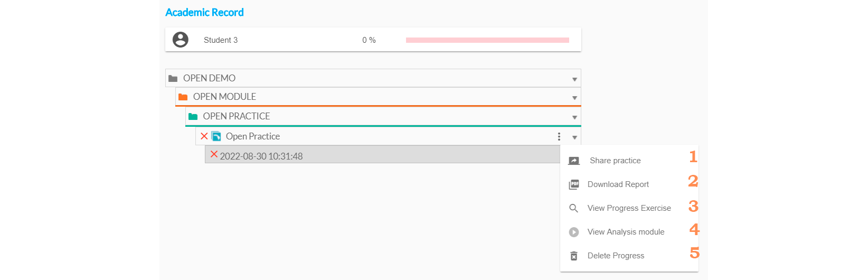Viewport: 868px width, 280px height.
Task: Click the trash Delete Progress icon
Action: click(x=574, y=256)
